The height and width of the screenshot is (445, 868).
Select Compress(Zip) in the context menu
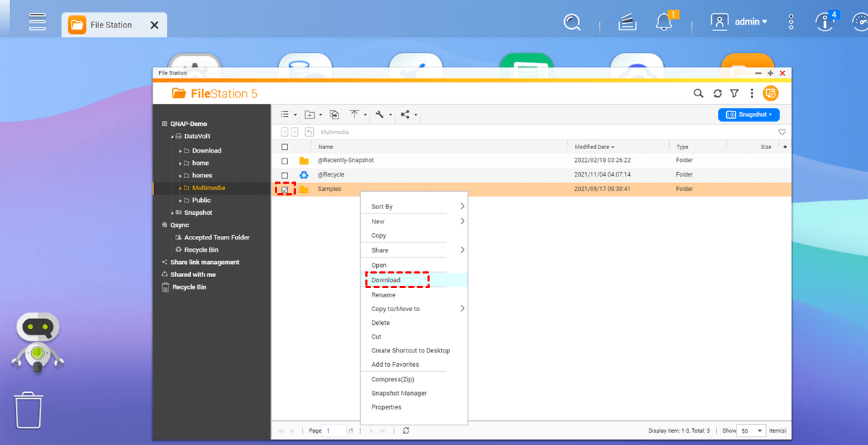393,379
